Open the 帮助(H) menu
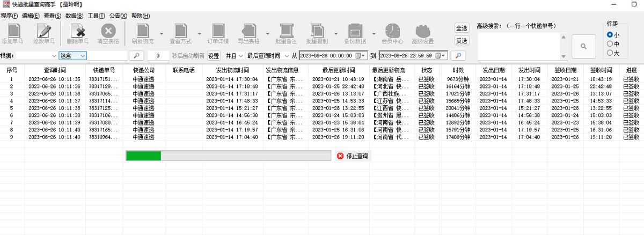Viewport: 644px width, 235px height. pyautogui.click(x=141, y=16)
